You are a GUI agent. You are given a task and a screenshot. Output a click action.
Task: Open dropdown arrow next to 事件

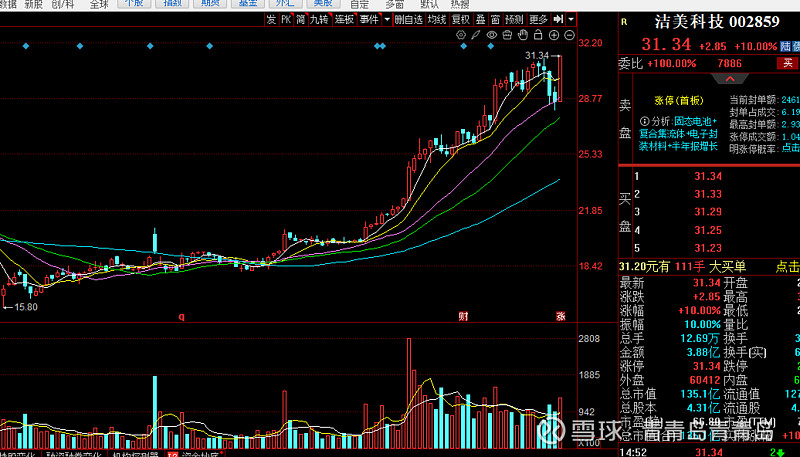point(387,19)
